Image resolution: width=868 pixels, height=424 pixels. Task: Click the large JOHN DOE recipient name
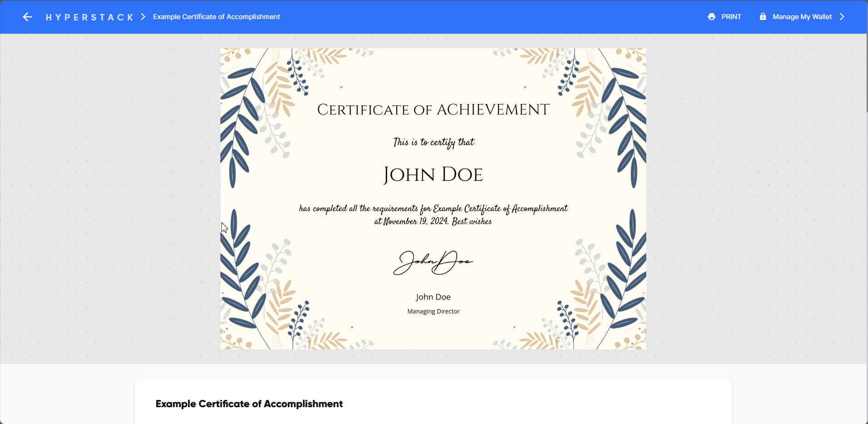[433, 175]
